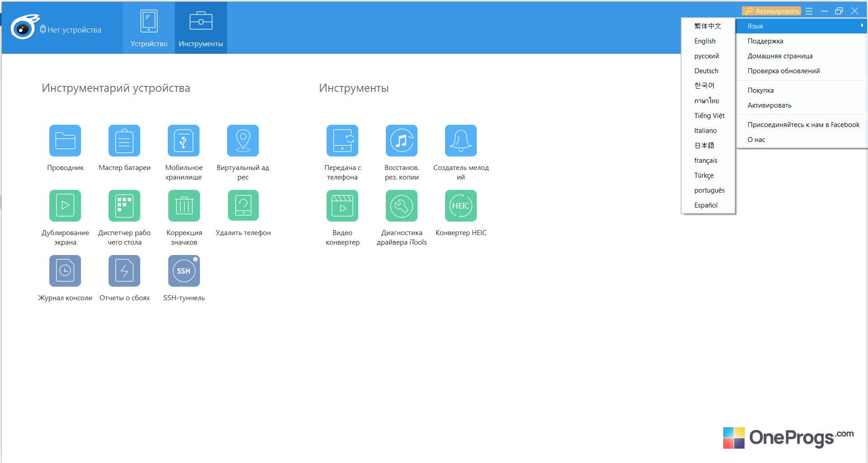Launch Мастер батареи battery tool
This screenshot has height=463, width=868.
(124, 141)
